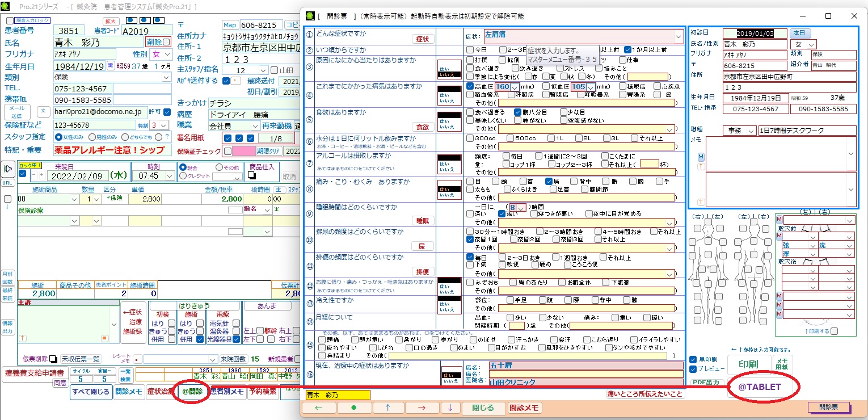
Task: Click the 症状 master button in question 1
Action: coord(423,39)
